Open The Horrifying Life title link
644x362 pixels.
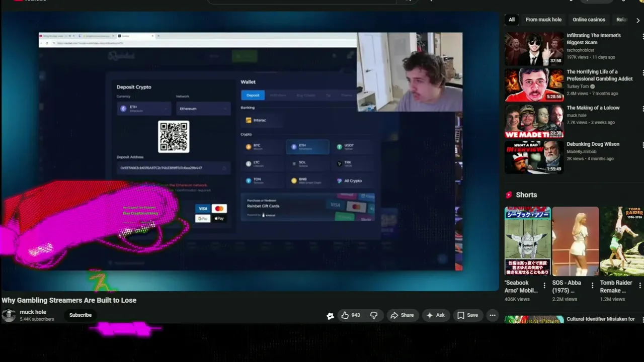(600, 75)
